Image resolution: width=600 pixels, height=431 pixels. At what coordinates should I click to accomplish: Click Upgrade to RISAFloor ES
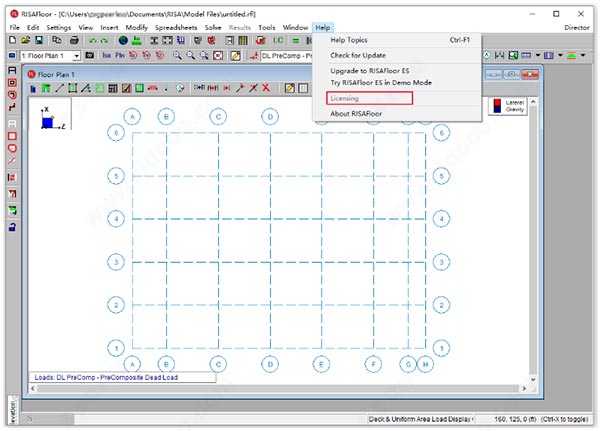point(370,71)
